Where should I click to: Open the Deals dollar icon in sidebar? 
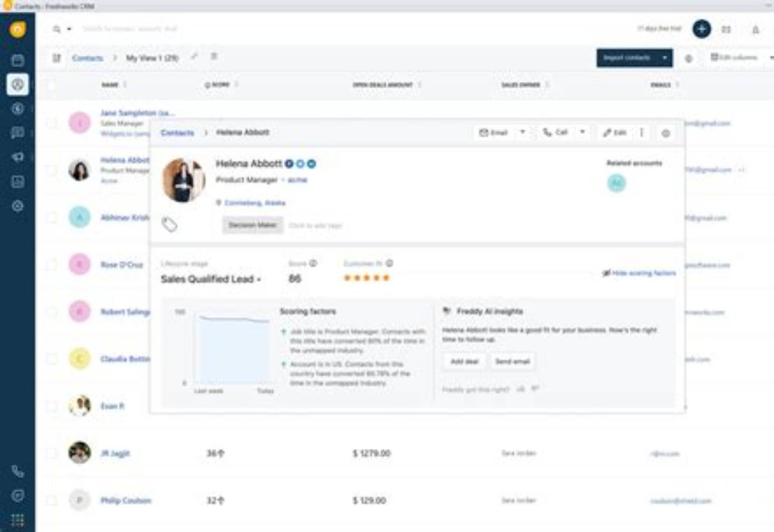click(17, 108)
